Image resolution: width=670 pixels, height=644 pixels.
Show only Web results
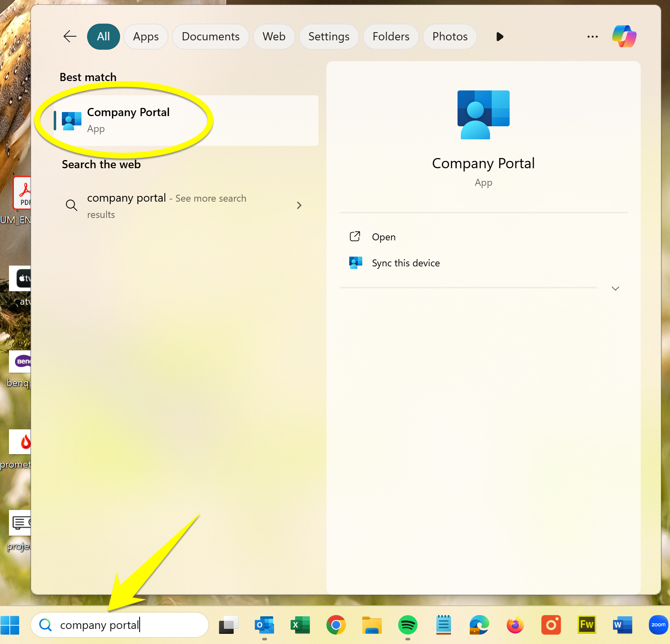click(x=274, y=37)
